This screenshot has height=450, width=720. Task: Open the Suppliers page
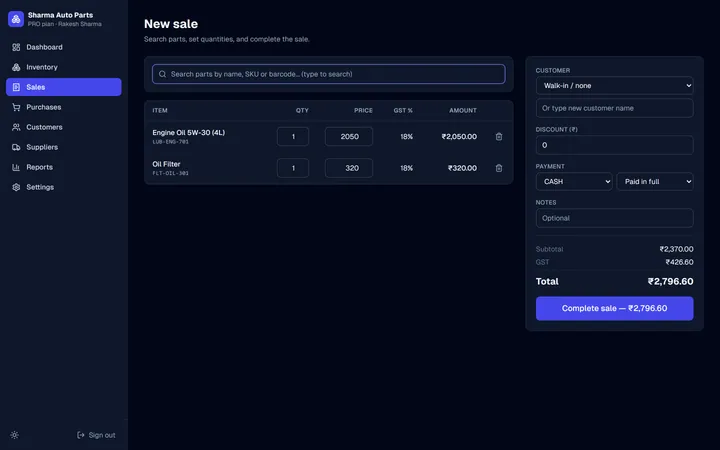(64, 147)
